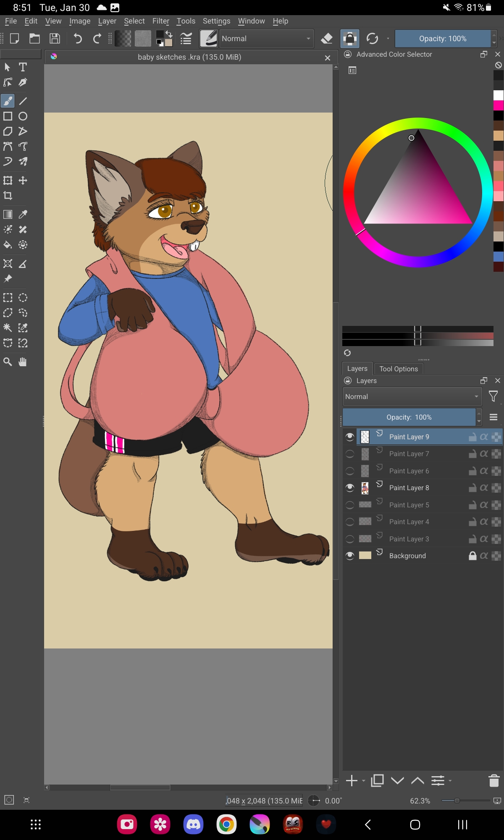Hide Paint Layer 8
Viewport: 504px width, 840px height.
[350, 488]
